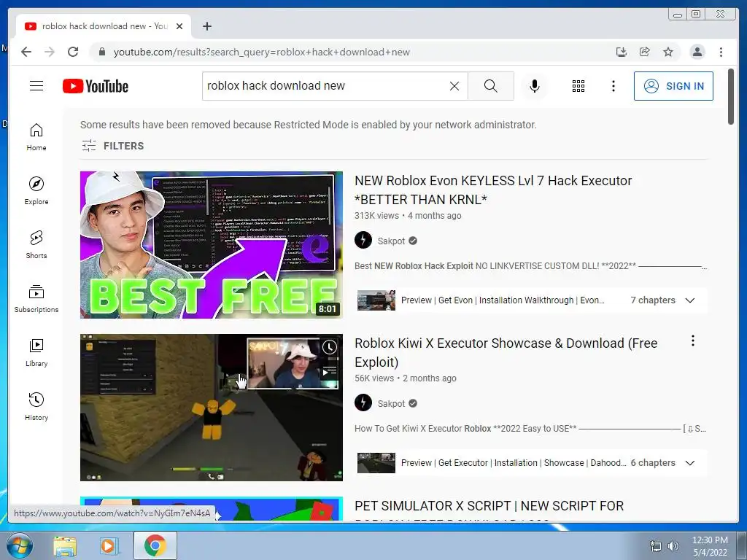This screenshot has height=560, width=747.
Task: Click the Chrome share page icon
Action: coord(645,52)
